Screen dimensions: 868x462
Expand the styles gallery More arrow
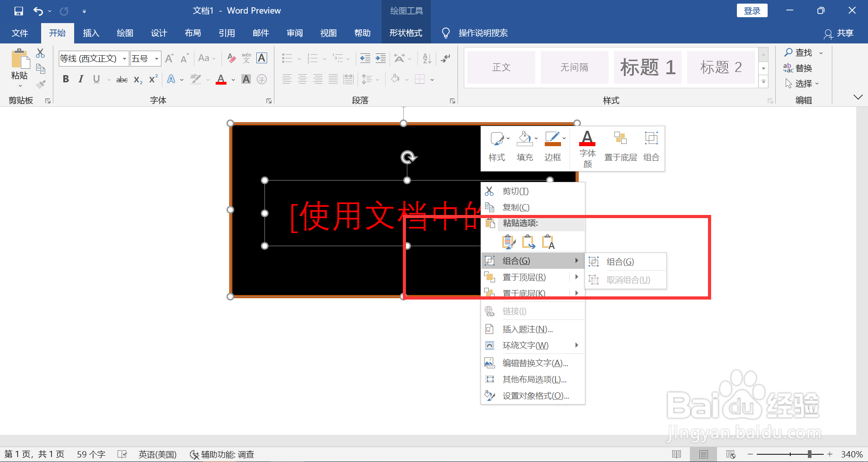(764, 82)
